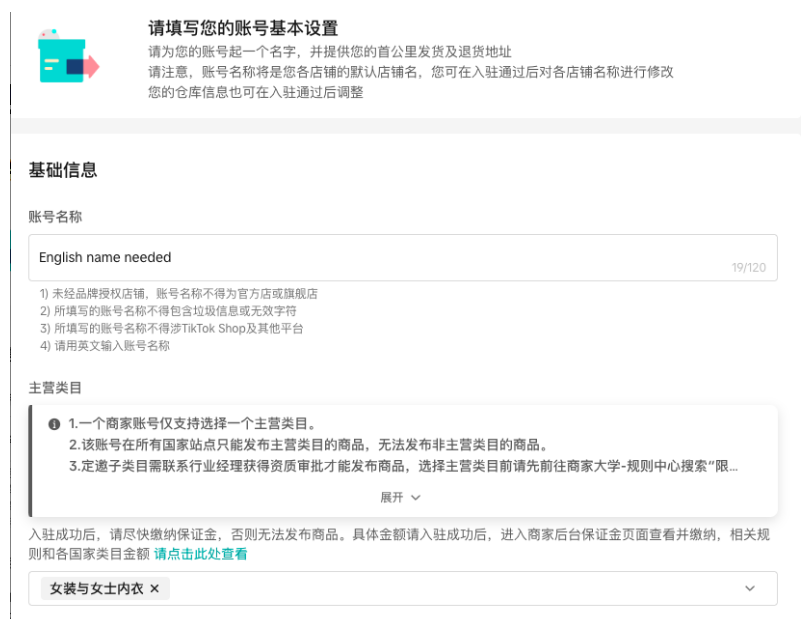
Task: Click the rule mentioning TikTok Shop
Action: coord(171,328)
